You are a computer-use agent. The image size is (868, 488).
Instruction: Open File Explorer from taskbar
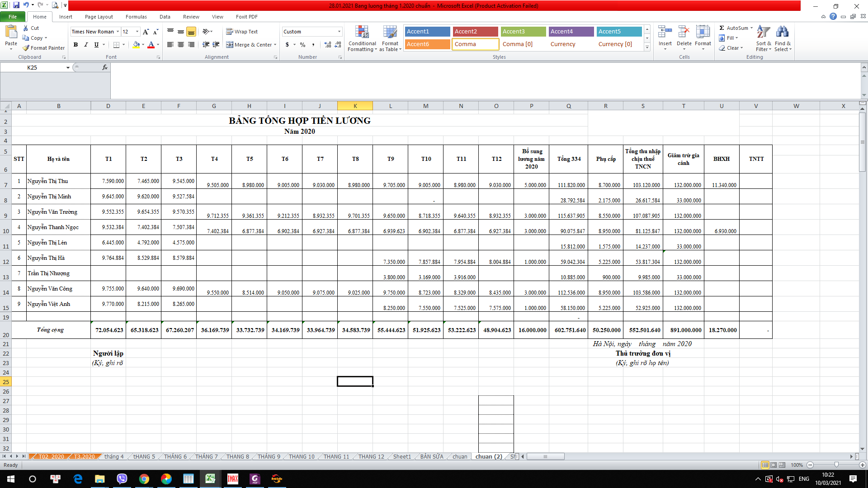(99, 479)
